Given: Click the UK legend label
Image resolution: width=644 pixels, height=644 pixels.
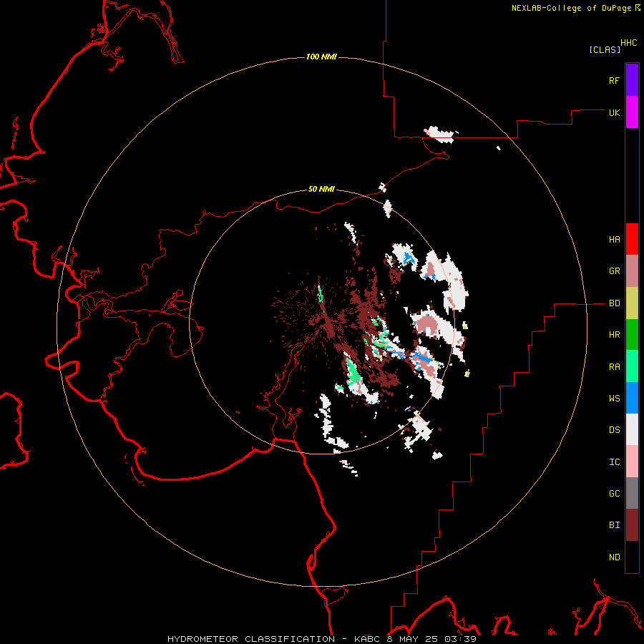Looking at the screenshot, I should (614, 112).
